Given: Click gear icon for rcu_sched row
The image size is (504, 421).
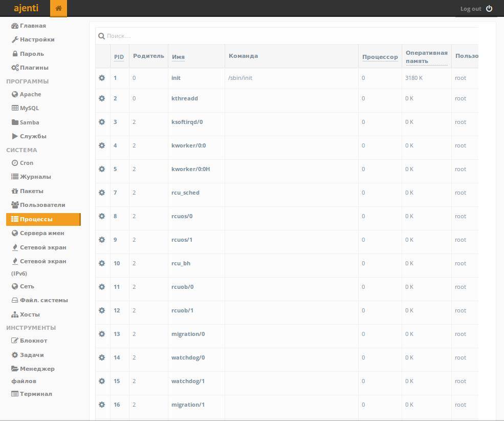Looking at the screenshot, I should click(102, 193).
